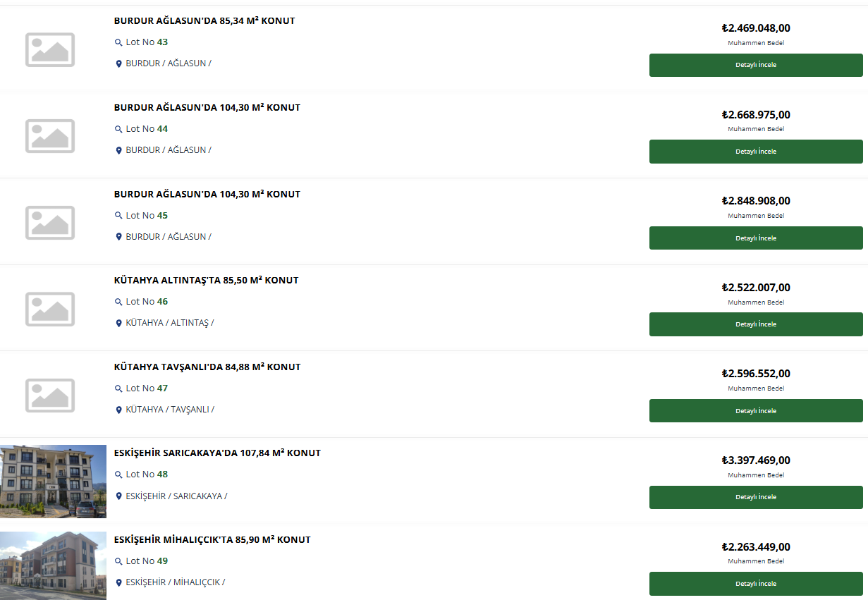The image size is (868, 600).
Task: Click the placeholder image for Lot 46
Action: pyautogui.click(x=50, y=309)
